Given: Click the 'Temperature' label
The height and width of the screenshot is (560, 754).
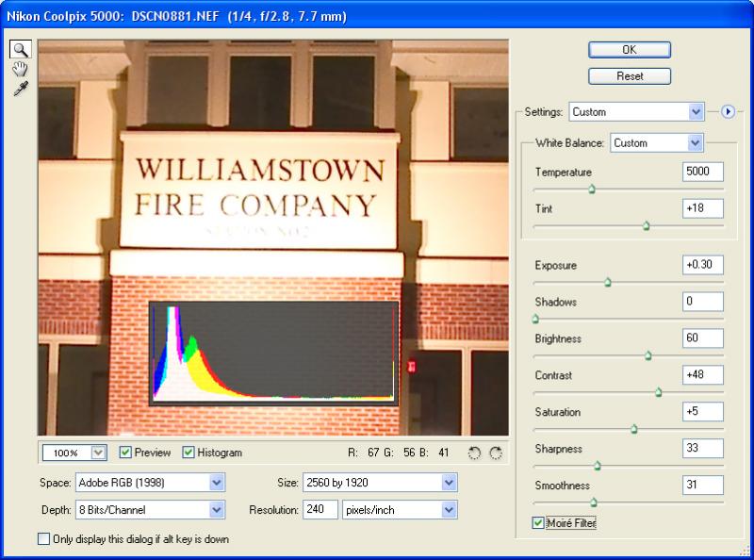Looking at the screenshot, I should [x=563, y=173].
